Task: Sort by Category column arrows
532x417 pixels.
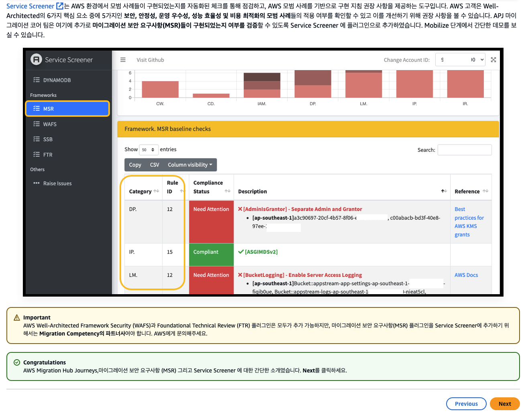Action: pyautogui.click(x=156, y=191)
